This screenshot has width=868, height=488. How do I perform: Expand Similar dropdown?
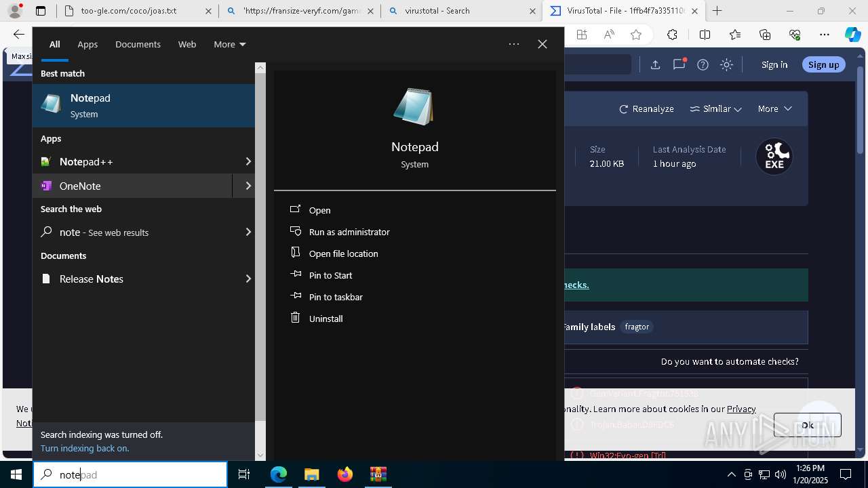pos(715,108)
